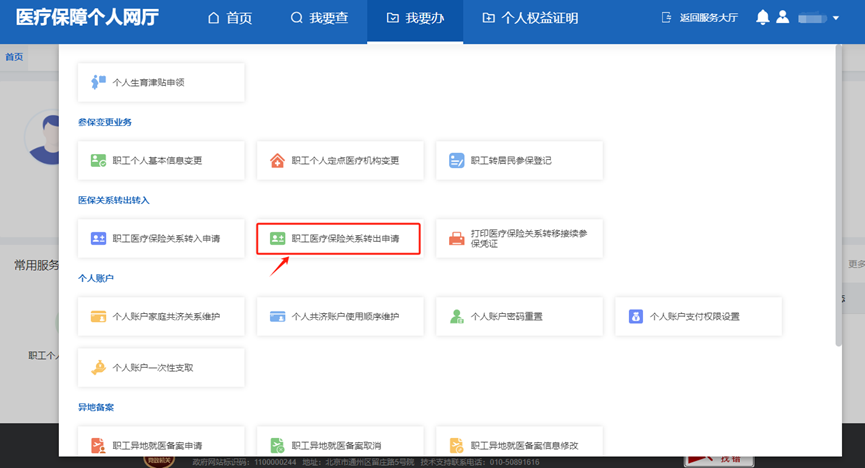The height and width of the screenshot is (468, 865).
Task: Open 职工转居民参保登记 card
Action: 519,161
